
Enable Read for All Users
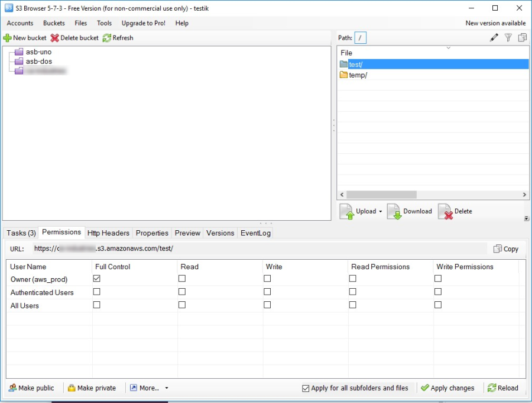pyautogui.click(x=182, y=305)
